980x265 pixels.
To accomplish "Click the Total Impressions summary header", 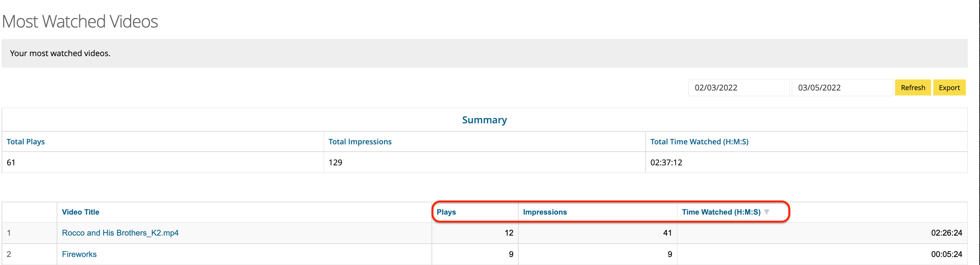I will (x=360, y=142).
